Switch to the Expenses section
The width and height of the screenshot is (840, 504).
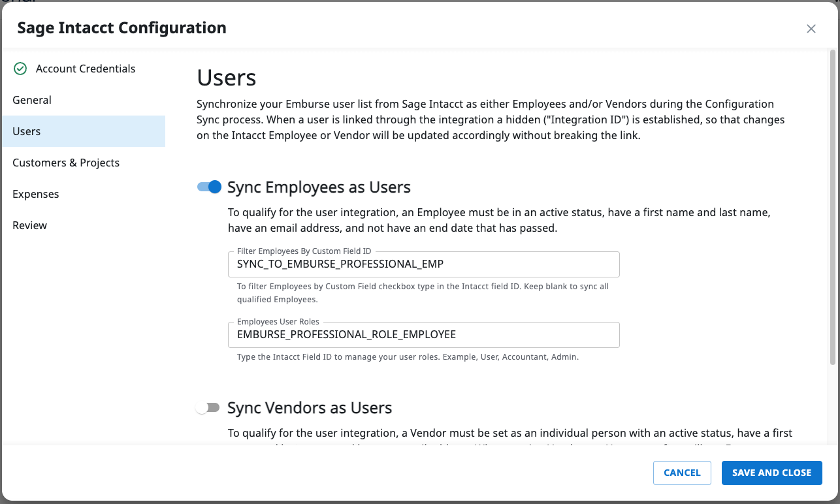click(84, 194)
